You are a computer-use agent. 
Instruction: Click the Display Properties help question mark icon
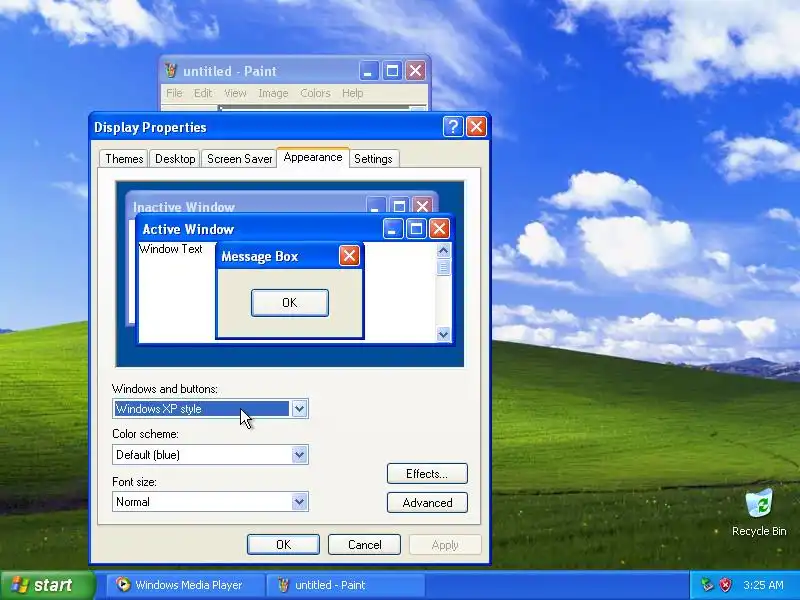(453, 127)
